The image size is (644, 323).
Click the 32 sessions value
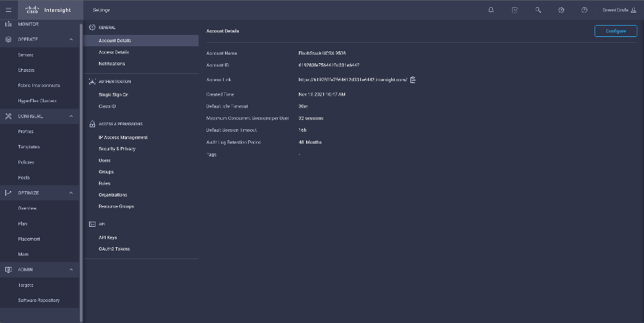(x=311, y=118)
